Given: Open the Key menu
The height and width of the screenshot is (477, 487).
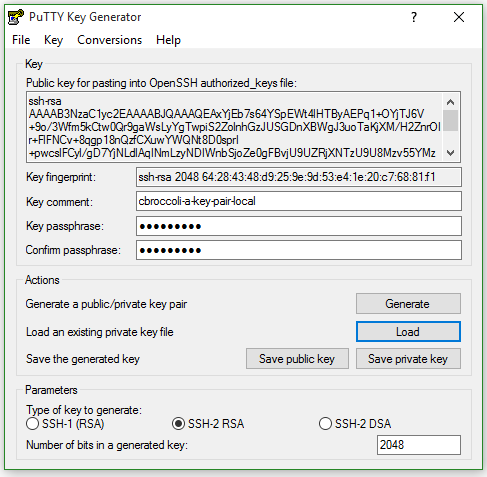Looking at the screenshot, I should [x=53, y=40].
